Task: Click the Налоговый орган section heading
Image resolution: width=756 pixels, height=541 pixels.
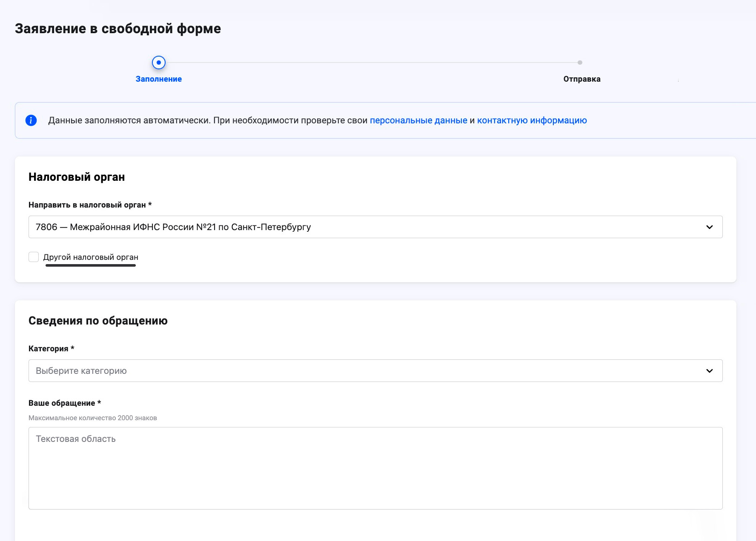Action: [x=77, y=177]
